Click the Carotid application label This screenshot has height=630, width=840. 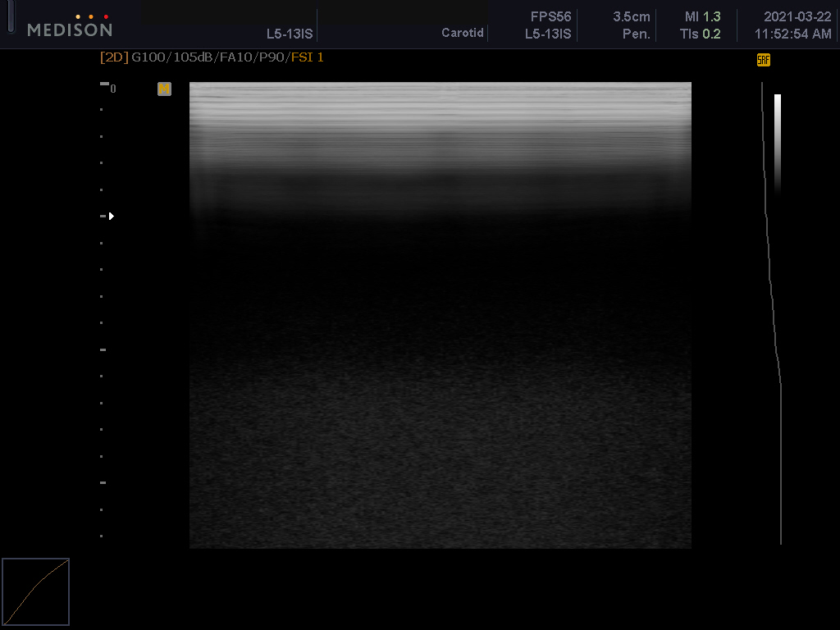coord(463,34)
